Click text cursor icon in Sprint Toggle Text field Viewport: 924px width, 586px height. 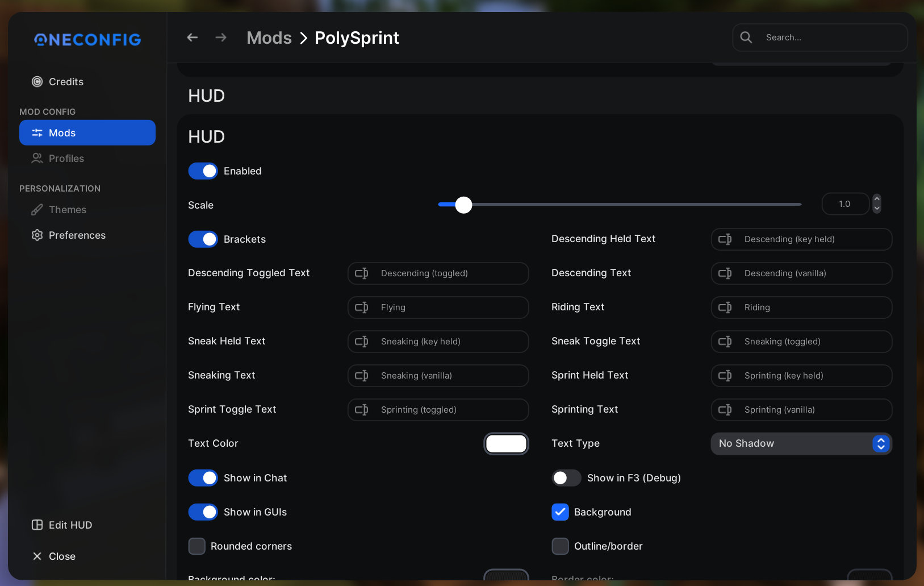point(362,410)
